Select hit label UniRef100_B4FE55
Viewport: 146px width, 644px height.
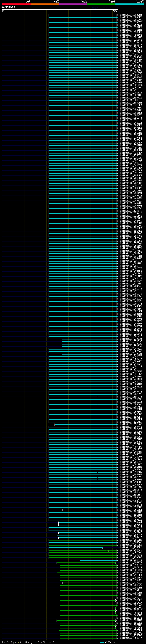[x=131, y=374]
